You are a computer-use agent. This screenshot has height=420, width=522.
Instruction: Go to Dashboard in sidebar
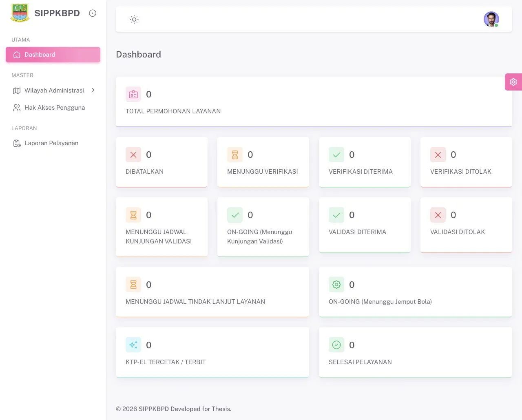(x=53, y=55)
